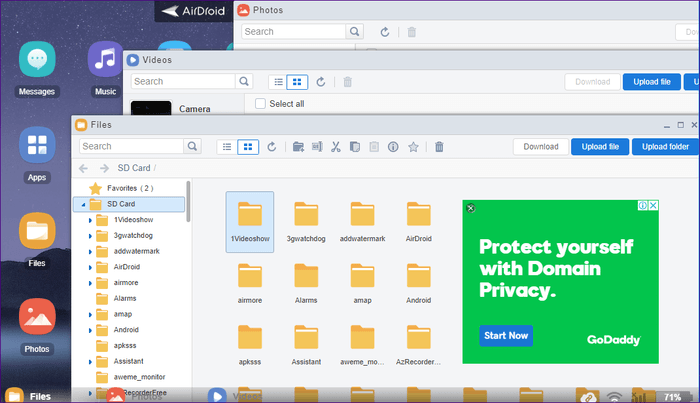The height and width of the screenshot is (403, 700).
Task: Open the Photos desktop icon
Action: (x=37, y=316)
